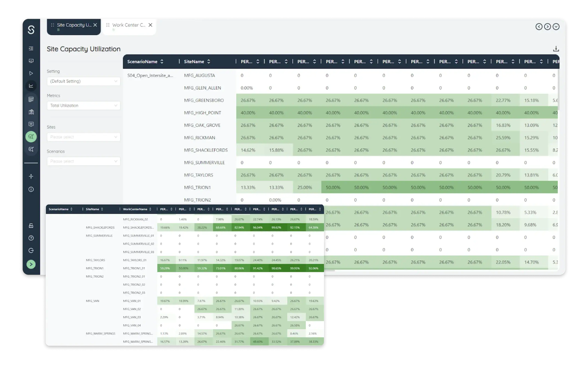Click the download icon above the table

pos(556,49)
